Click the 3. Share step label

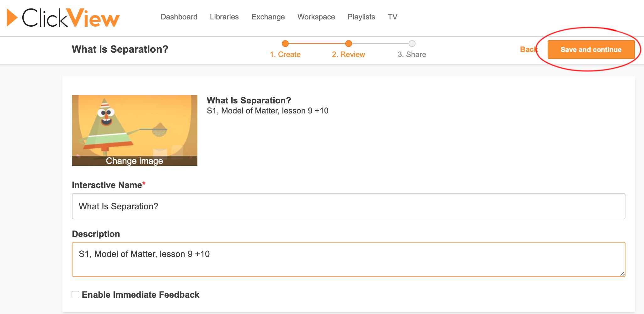click(x=412, y=55)
